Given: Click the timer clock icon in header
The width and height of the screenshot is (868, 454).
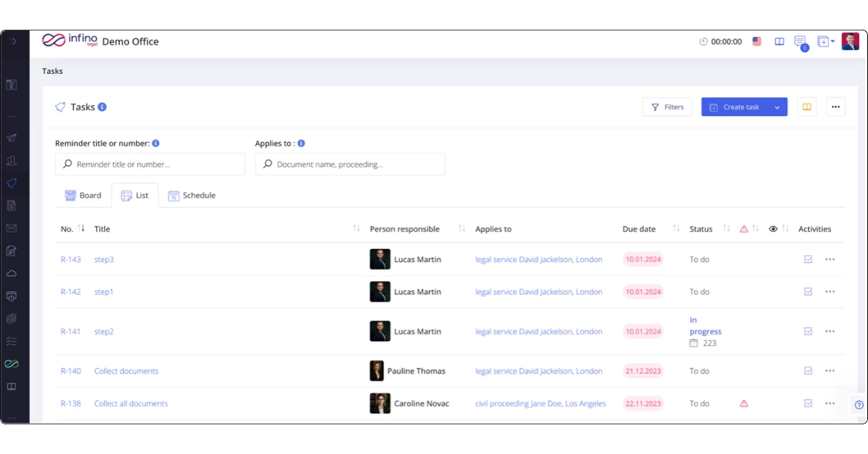Looking at the screenshot, I should point(703,42).
